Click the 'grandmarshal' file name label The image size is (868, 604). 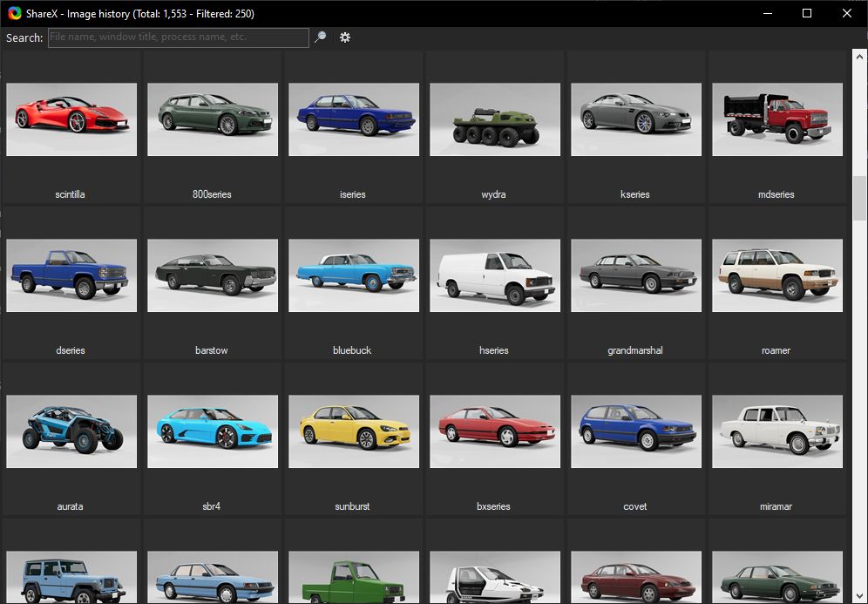pos(635,350)
